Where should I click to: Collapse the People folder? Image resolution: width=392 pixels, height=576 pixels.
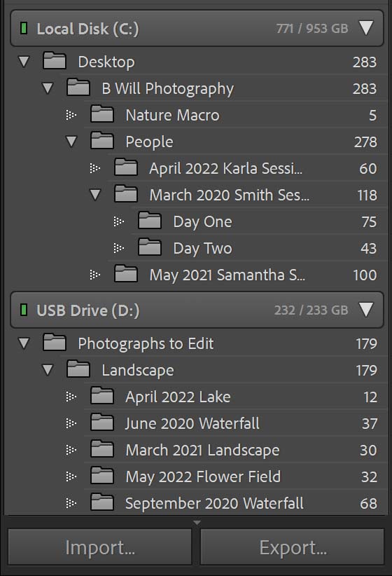(71, 142)
